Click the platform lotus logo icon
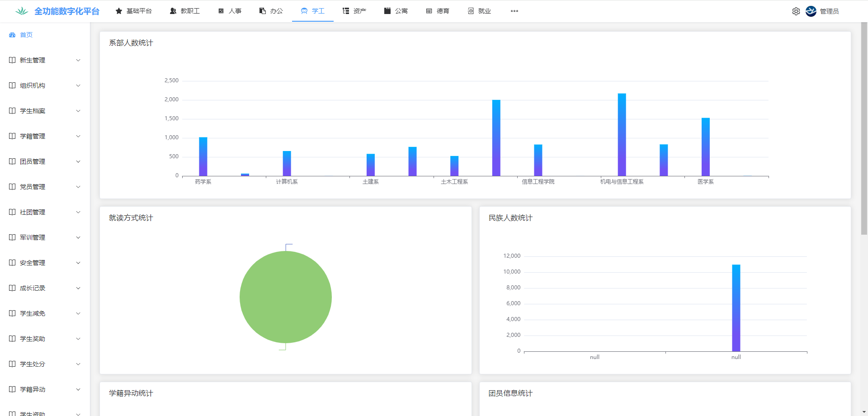Viewport: 868px width, 416px height. coord(21,11)
